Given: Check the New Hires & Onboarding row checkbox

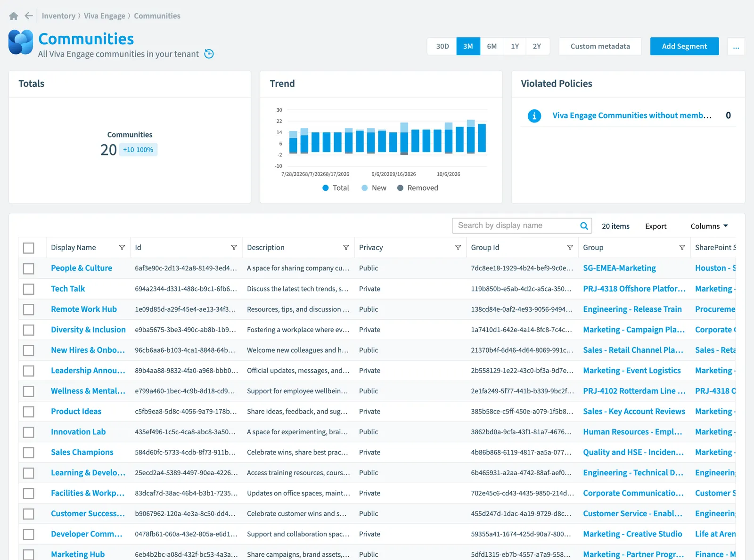Looking at the screenshot, I should click(29, 350).
